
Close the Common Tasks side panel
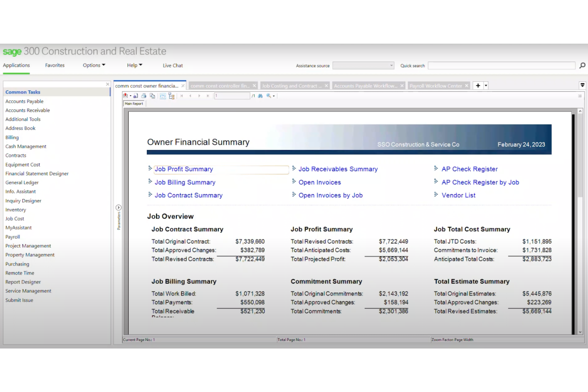click(108, 84)
